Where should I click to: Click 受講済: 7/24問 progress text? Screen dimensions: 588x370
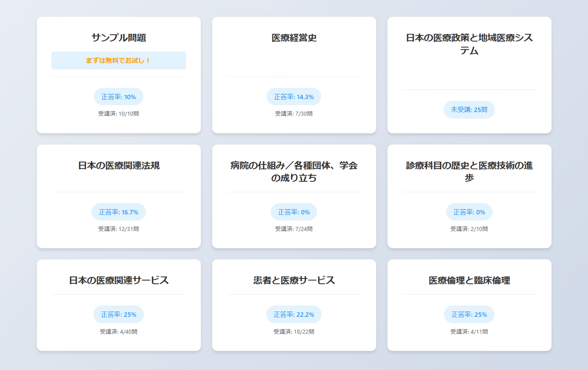point(294,229)
